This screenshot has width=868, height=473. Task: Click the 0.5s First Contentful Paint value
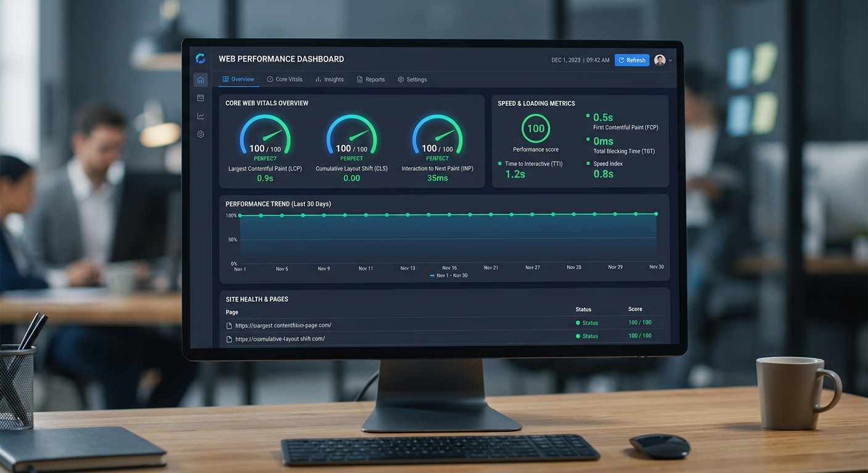(x=603, y=118)
